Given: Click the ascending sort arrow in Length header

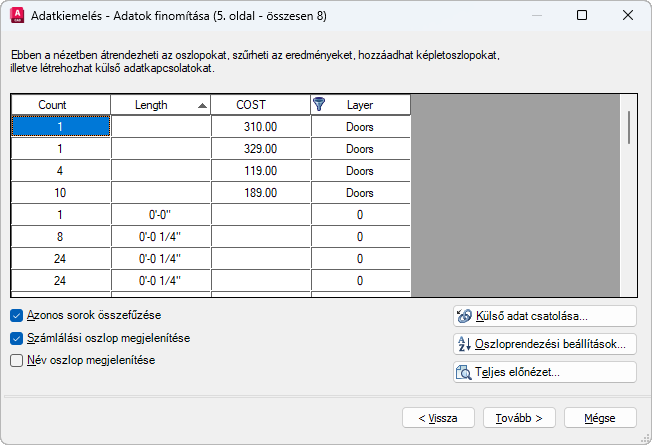Looking at the screenshot, I should (202, 105).
